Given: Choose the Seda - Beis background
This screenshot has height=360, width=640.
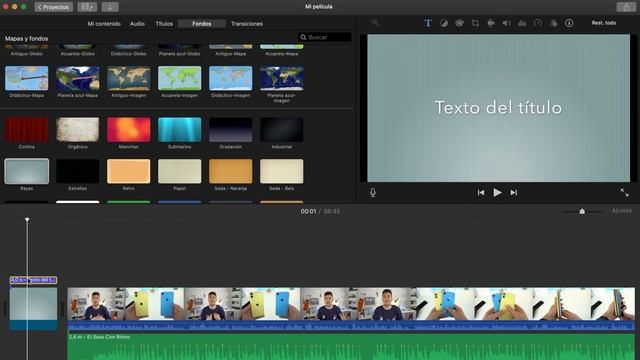Looking at the screenshot, I should pyautogui.click(x=282, y=171).
